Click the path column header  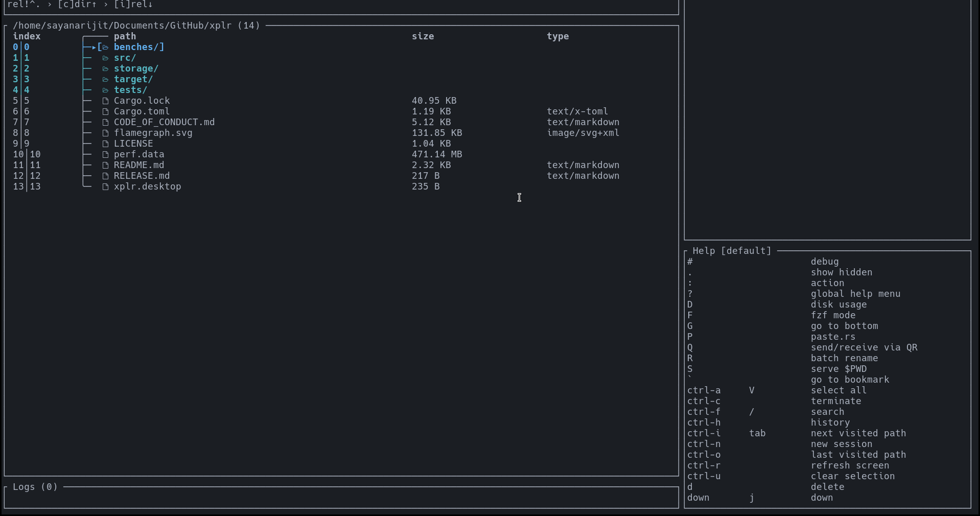[125, 36]
